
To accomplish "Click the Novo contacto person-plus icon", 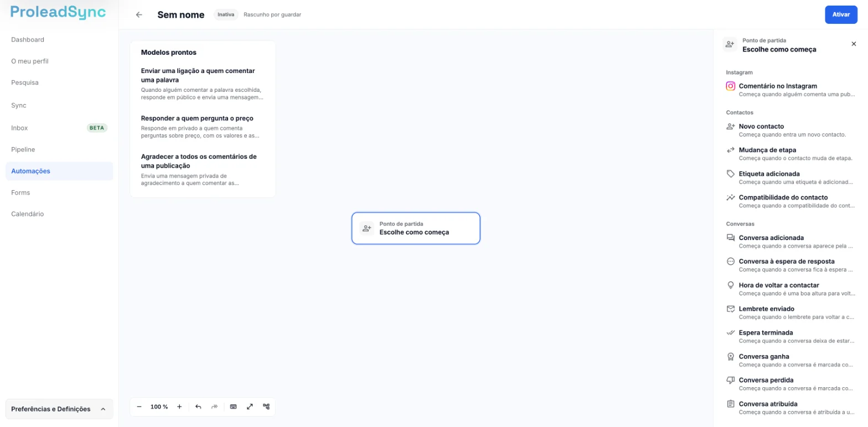I will [x=731, y=126].
